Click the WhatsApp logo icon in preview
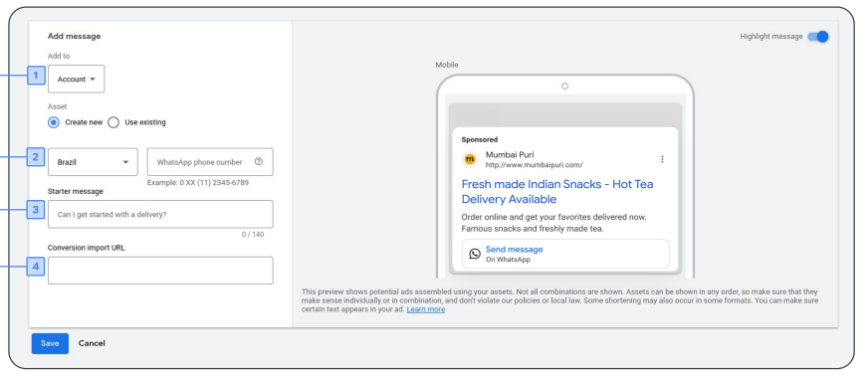868x378 pixels. tap(475, 254)
